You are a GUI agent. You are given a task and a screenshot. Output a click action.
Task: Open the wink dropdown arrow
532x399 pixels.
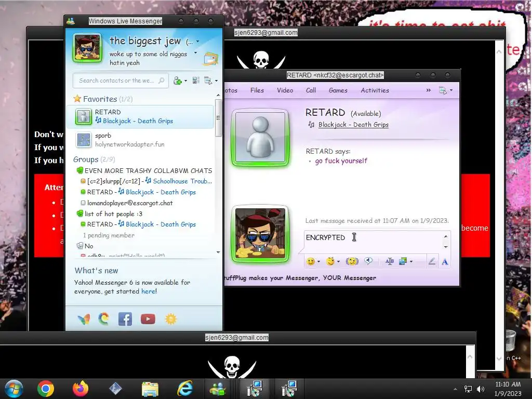338,262
